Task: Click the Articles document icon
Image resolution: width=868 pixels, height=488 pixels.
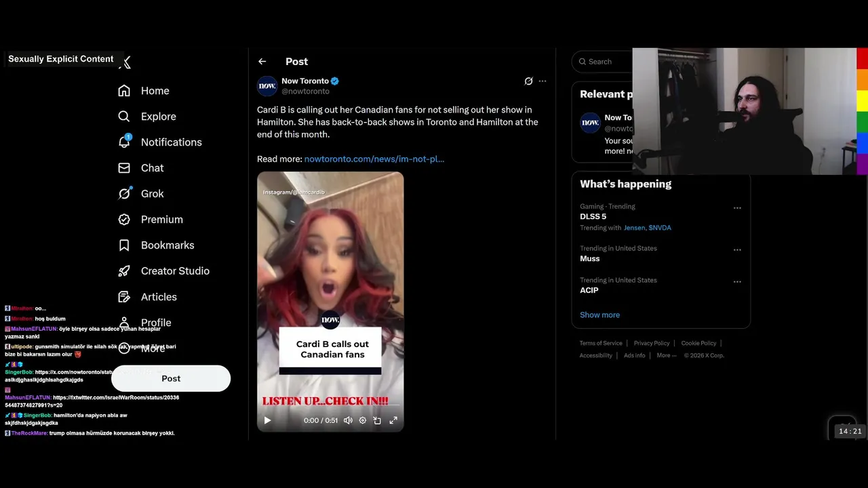Action: click(x=124, y=297)
